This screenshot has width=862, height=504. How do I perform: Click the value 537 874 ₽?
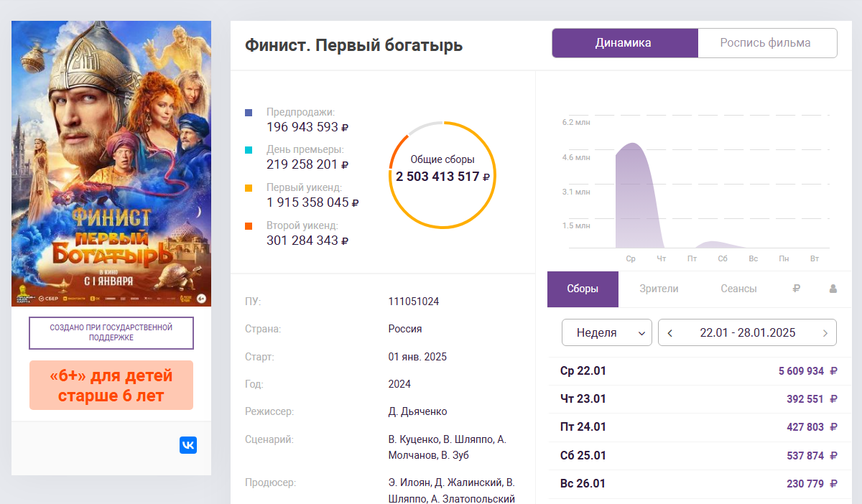pyautogui.click(x=812, y=456)
